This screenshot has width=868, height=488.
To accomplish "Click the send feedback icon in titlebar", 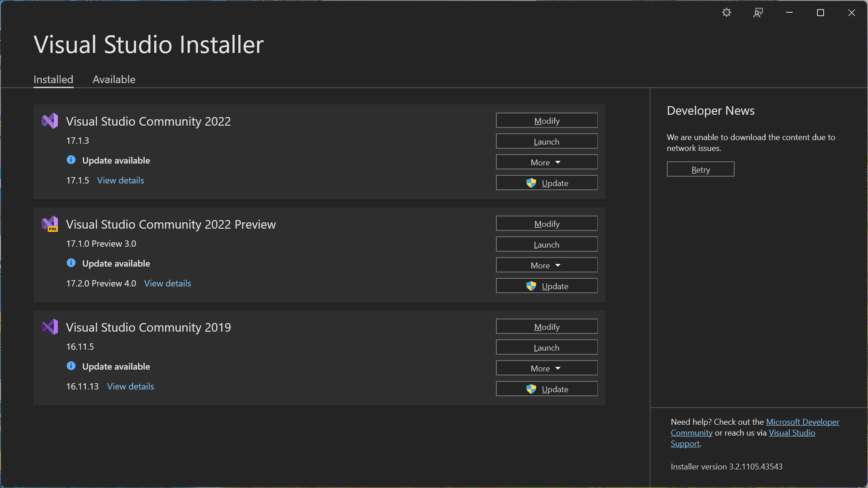I will (758, 12).
